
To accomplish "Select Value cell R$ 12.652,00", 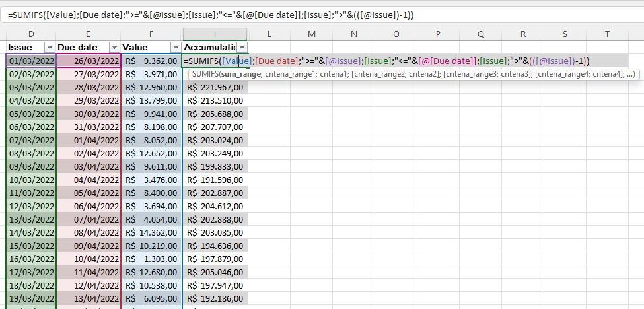I will [x=151, y=153].
